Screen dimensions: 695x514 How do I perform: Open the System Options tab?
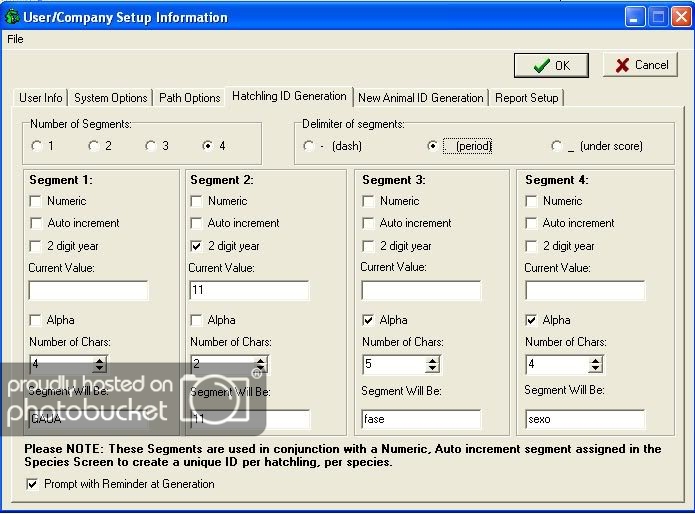(110, 98)
